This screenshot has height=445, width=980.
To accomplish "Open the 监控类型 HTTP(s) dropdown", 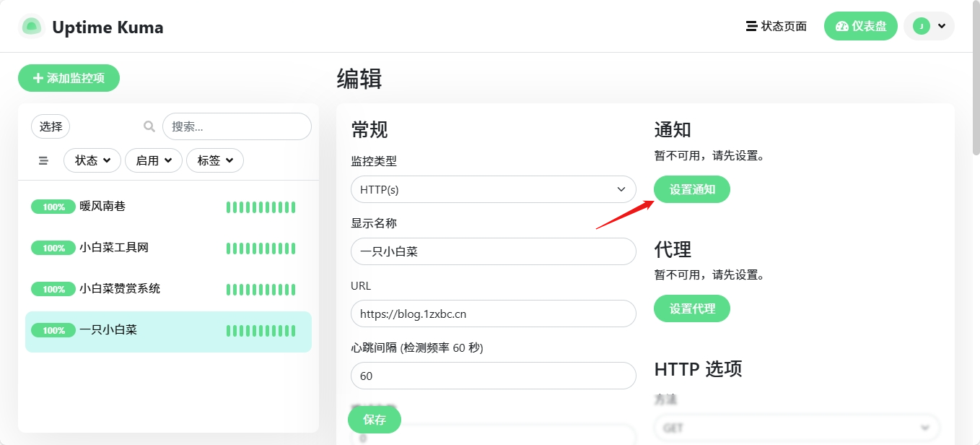I will (493, 189).
